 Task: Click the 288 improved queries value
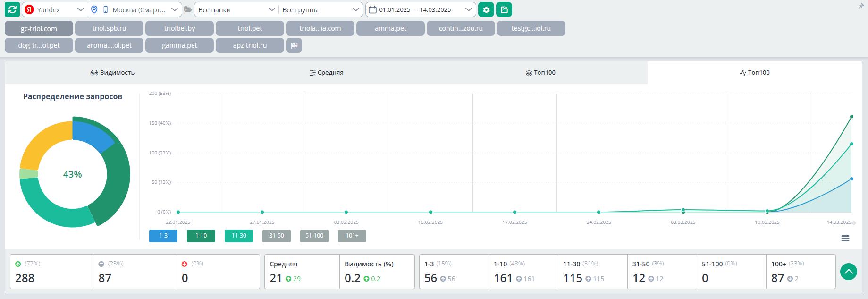[x=25, y=278]
